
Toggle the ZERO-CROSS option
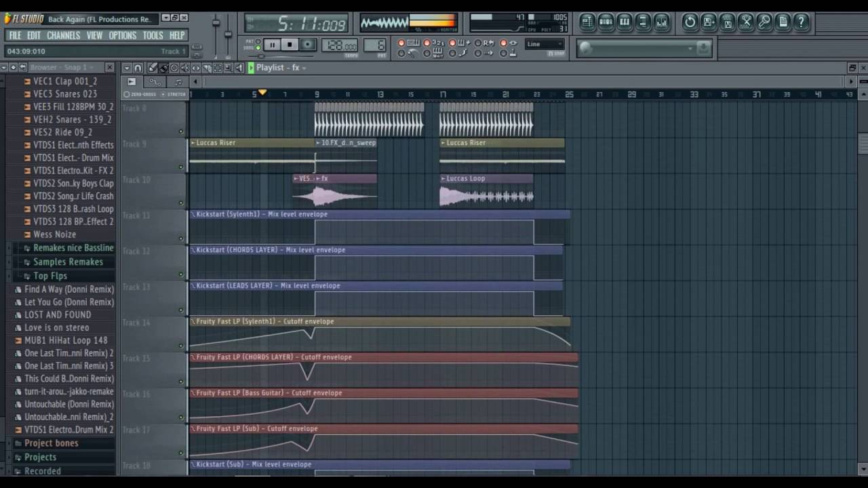tap(141, 94)
